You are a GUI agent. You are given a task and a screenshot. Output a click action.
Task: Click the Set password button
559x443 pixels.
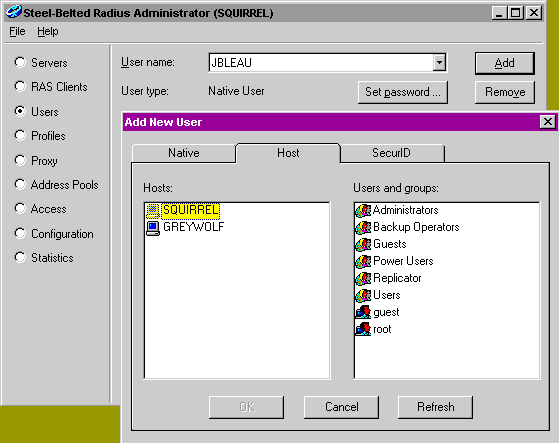click(x=402, y=92)
